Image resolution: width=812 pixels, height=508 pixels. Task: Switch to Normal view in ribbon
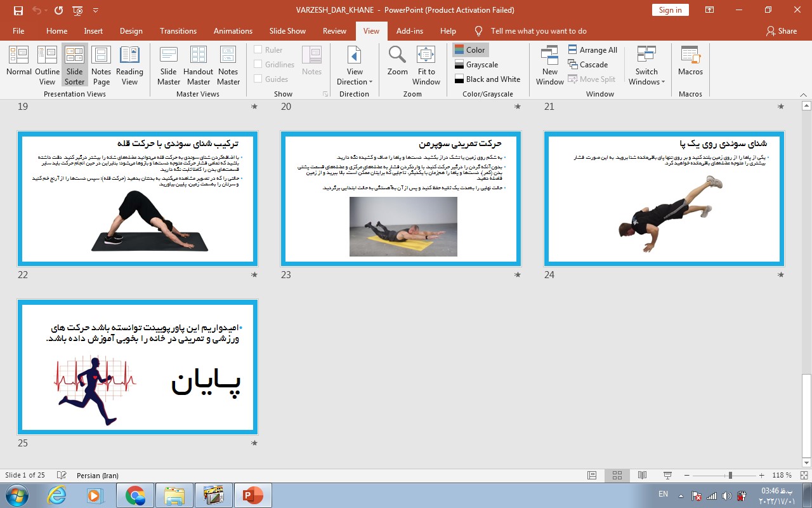point(19,62)
